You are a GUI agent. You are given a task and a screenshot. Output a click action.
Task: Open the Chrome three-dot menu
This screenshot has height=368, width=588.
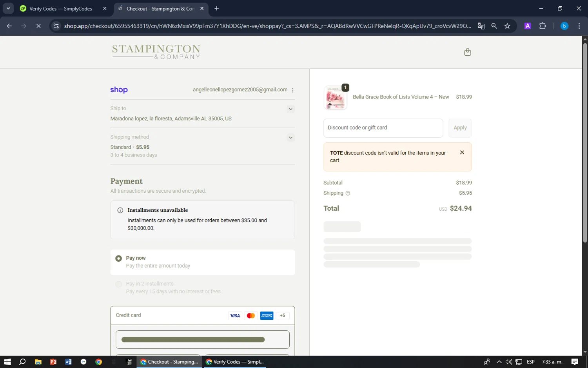click(x=579, y=26)
